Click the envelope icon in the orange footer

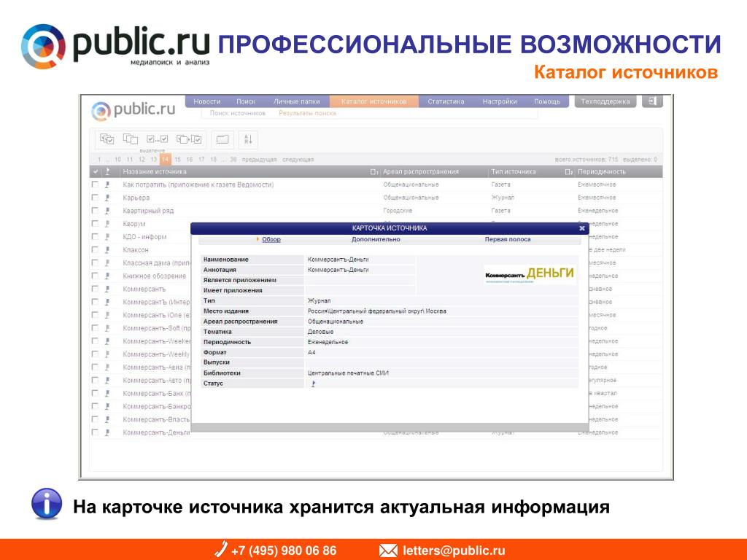coord(388,551)
